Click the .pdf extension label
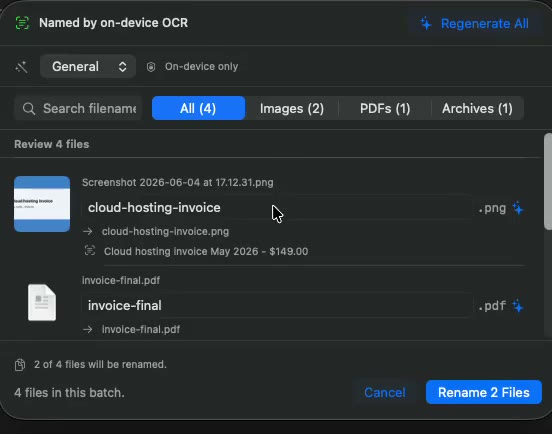This screenshot has width=552, height=434. tap(492, 306)
